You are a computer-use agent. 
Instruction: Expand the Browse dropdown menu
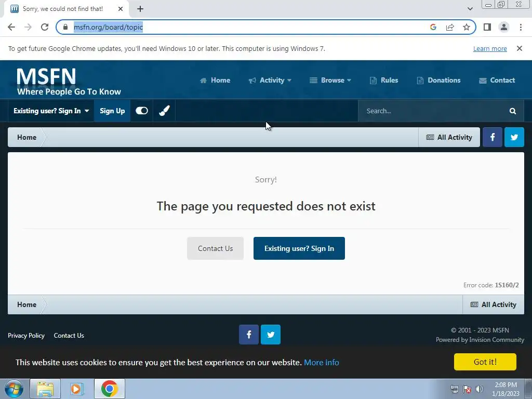tap(330, 81)
